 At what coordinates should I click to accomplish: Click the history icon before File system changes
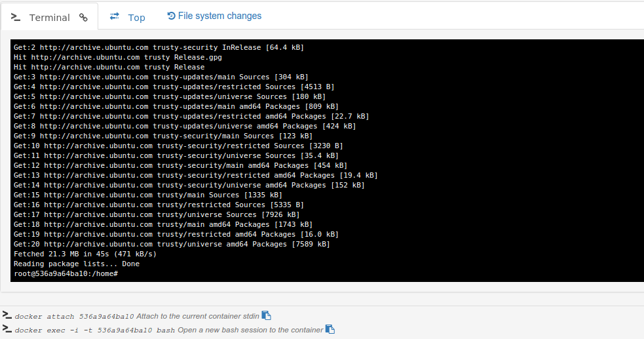[171, 16]
